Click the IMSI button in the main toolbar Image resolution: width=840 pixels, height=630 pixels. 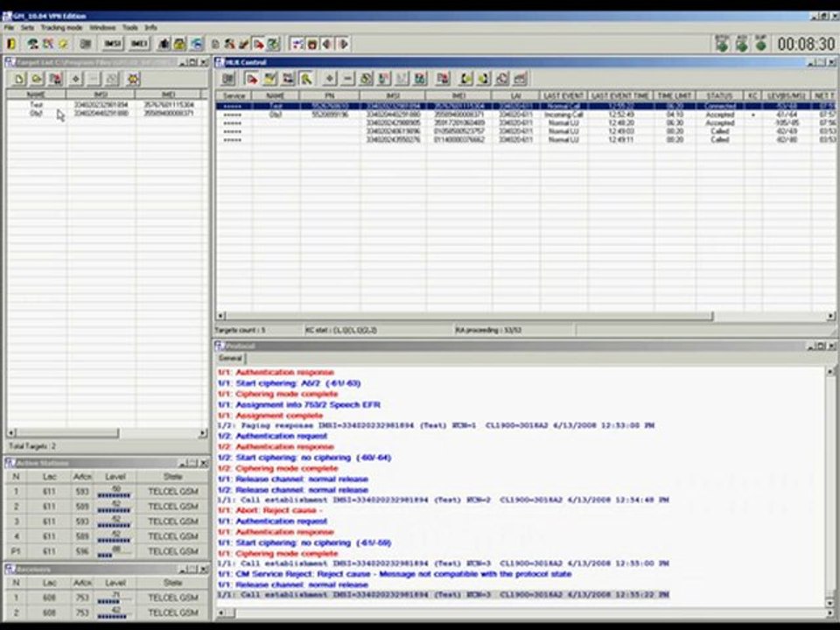pyautogui.click(x=113, y=44)
